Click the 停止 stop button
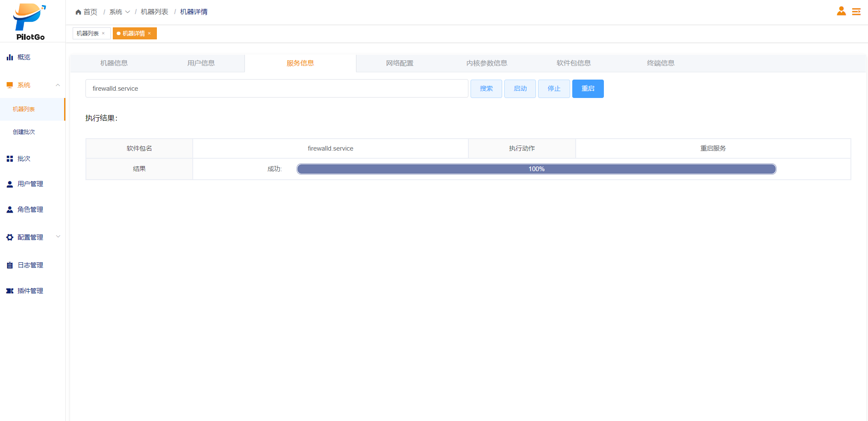The height and width of the screenshot is (421, 868). click(x=554, y=89)
